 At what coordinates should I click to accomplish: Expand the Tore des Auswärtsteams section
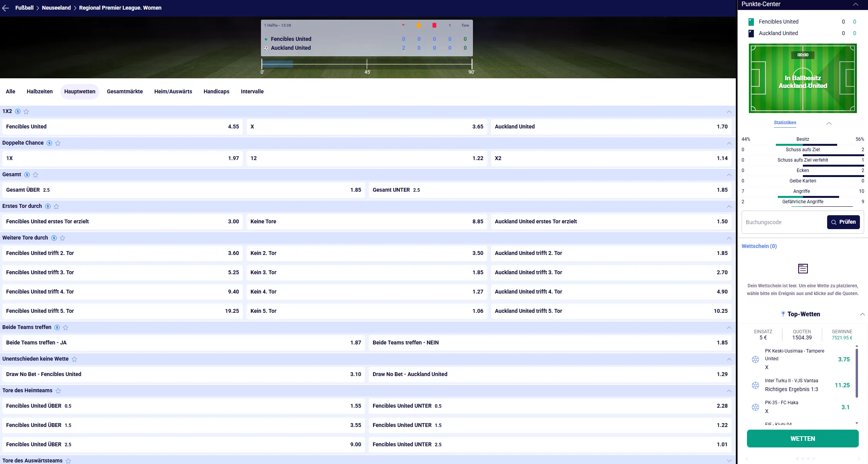(729, 461)
